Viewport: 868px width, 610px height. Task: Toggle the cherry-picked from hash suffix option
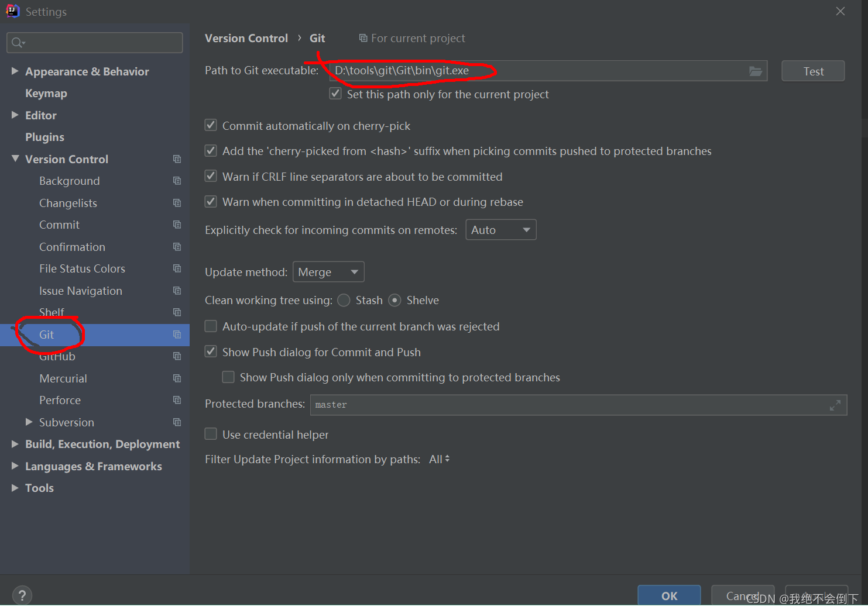(211, 151)
